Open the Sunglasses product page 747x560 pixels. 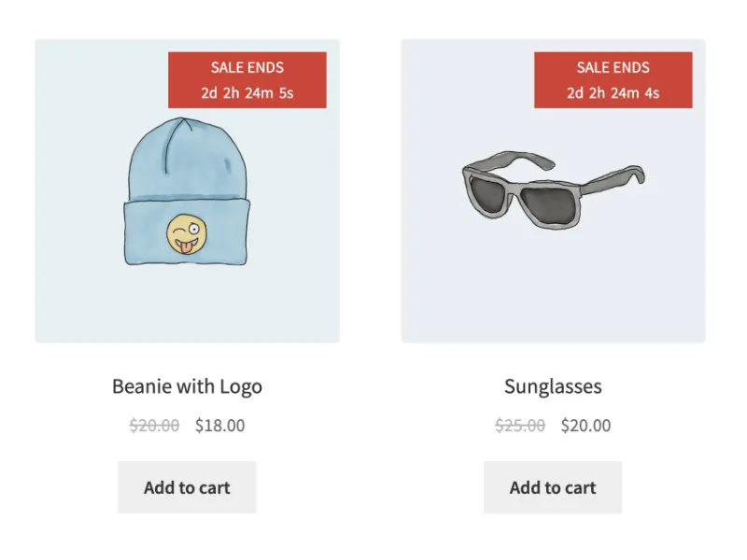coord(552,385)
